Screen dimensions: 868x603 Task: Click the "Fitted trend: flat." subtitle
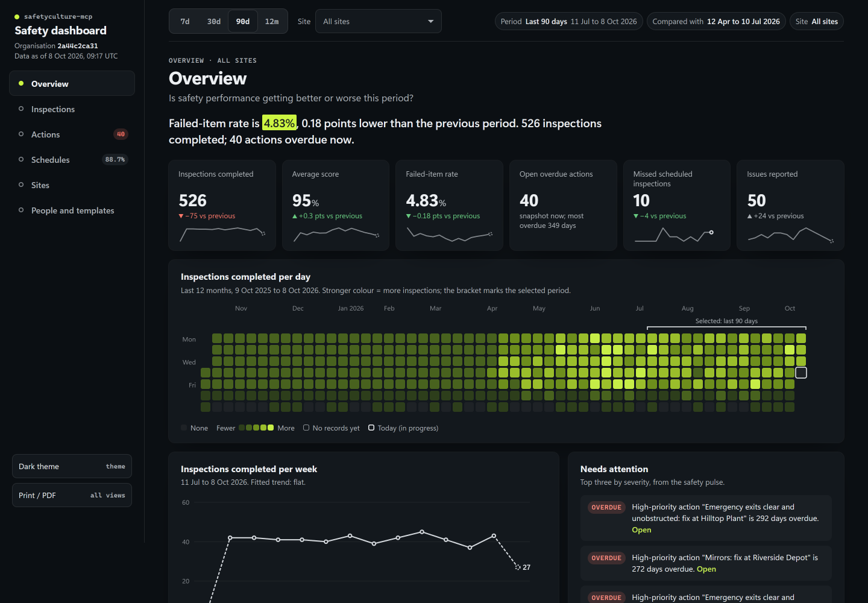[278, 482]
